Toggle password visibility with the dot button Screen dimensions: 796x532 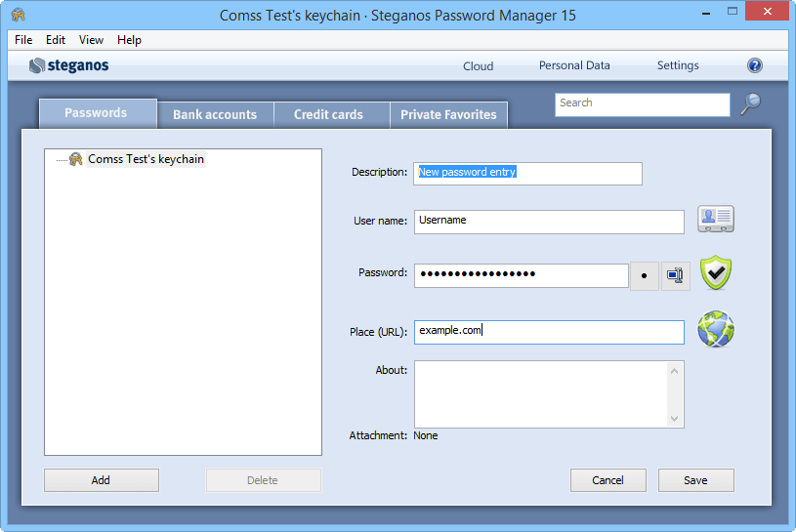pos(645,276)
